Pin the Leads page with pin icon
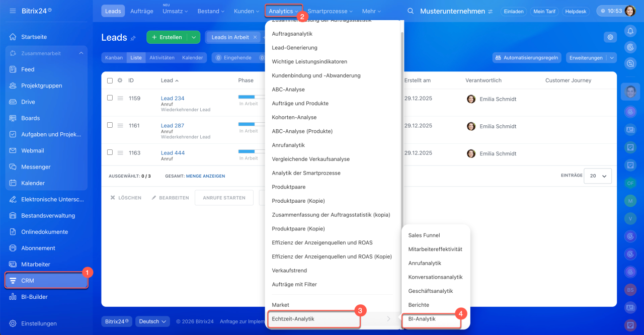Image resolution: width=644 pixels, height=335 pixels. (133, 38)
